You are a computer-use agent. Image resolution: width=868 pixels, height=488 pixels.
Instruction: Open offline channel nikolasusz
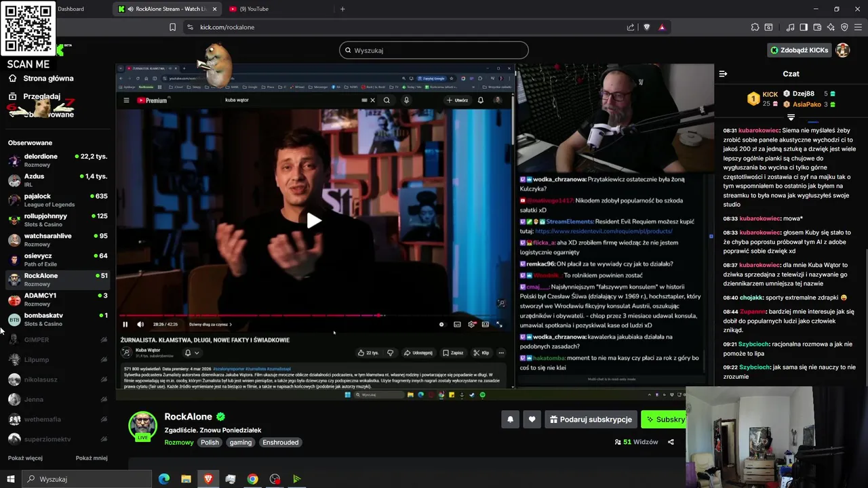pos(58,380)
